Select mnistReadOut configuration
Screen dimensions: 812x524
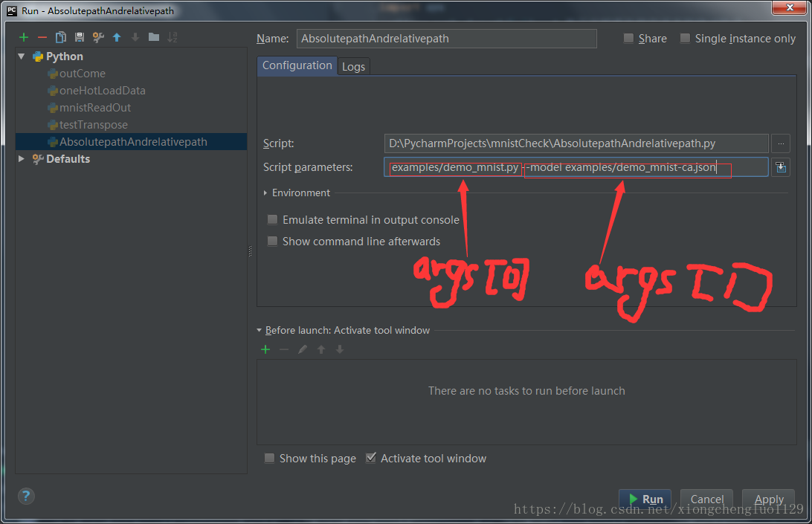(x=94, y=108)
